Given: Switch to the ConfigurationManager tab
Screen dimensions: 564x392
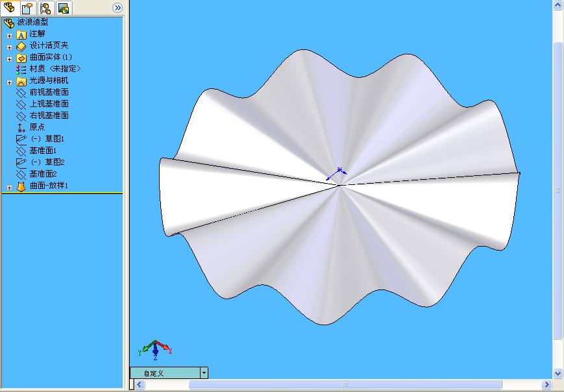Looking at the screenshot, I should coord(45,8).
